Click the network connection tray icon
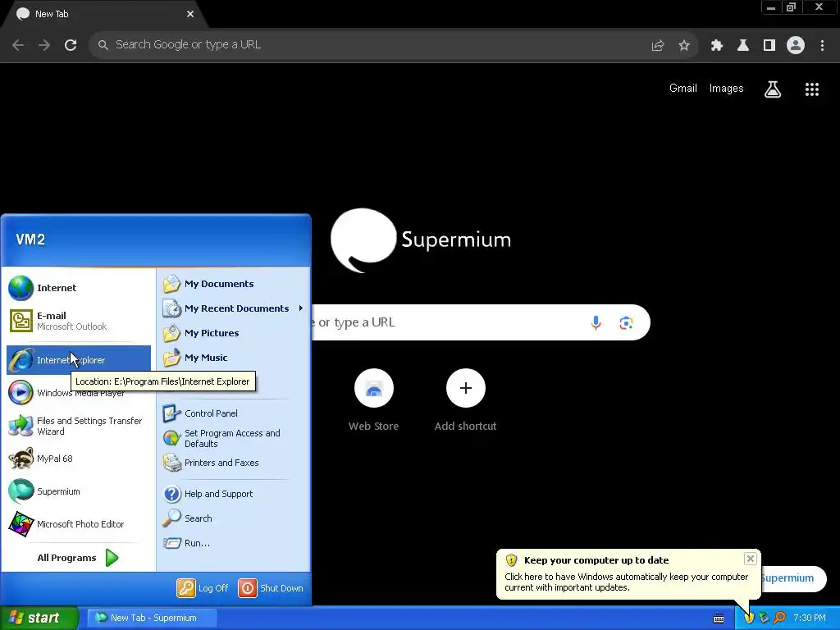This screenshot has width=840, height=630. 764,618
